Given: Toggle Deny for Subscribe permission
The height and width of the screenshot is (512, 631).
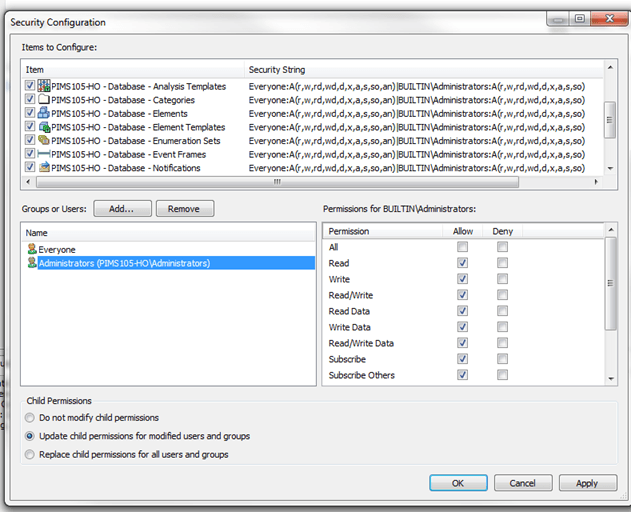Looking at the screenshot, I should (502, 359).
